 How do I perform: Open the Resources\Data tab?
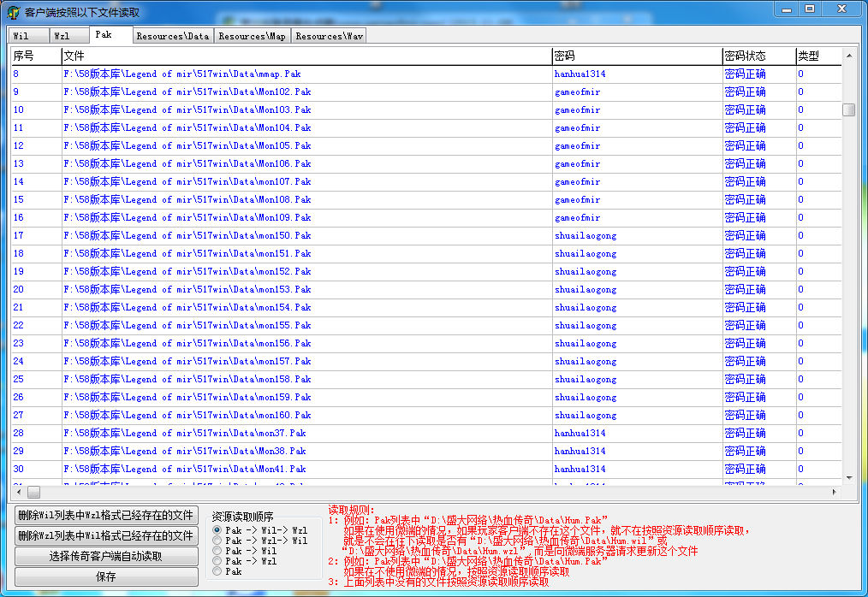(172, 36)
